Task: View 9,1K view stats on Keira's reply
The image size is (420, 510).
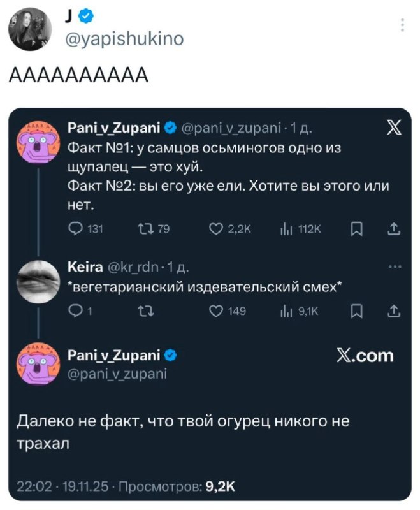Action: 294,311
